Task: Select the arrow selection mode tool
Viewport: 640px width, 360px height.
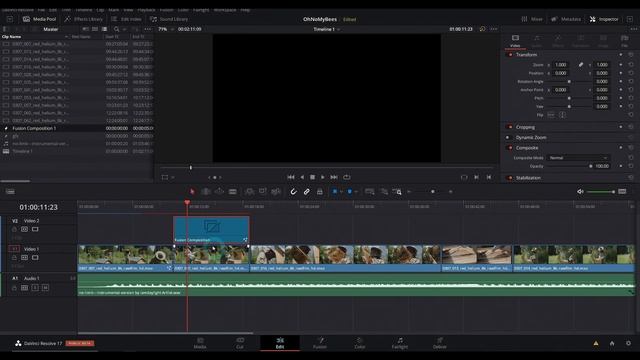Action: 192,191
